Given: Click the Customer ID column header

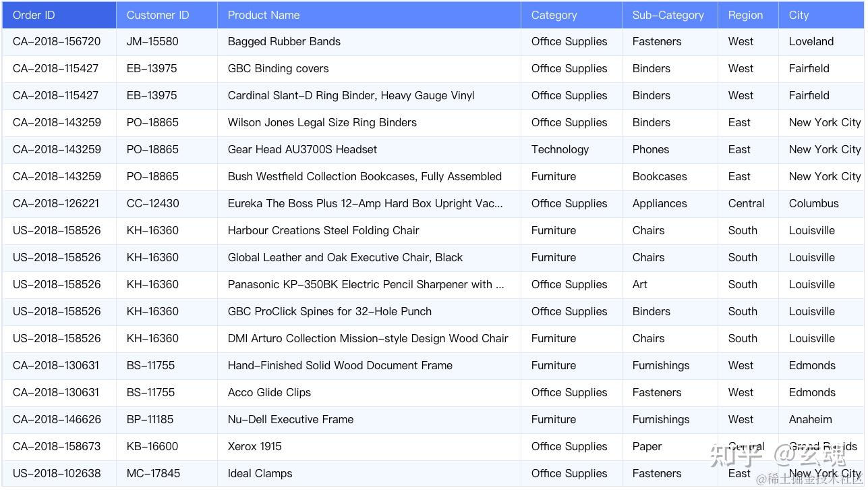Looking at the screenshot, I should (158, 15).
